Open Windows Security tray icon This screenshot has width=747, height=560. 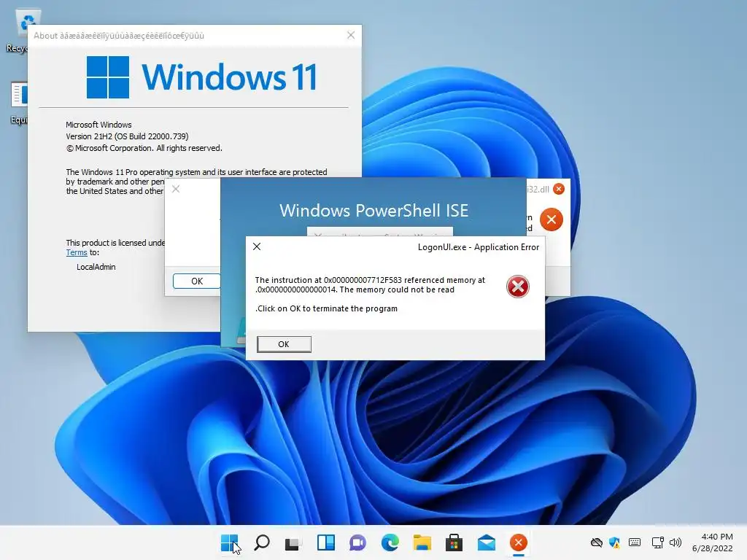(614, 542)
